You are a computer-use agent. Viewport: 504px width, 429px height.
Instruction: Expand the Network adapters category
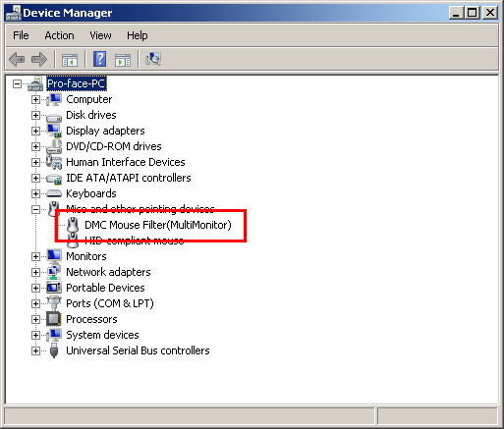[35, 272]
